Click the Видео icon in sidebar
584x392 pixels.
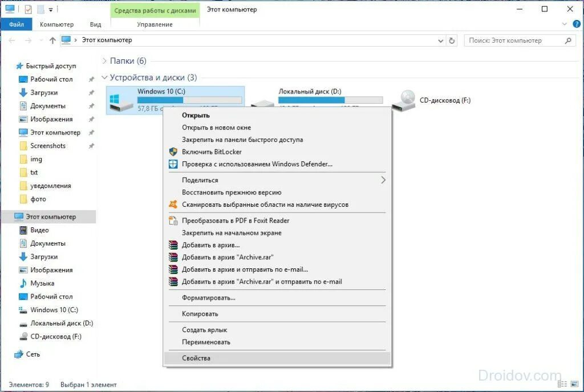23,230
